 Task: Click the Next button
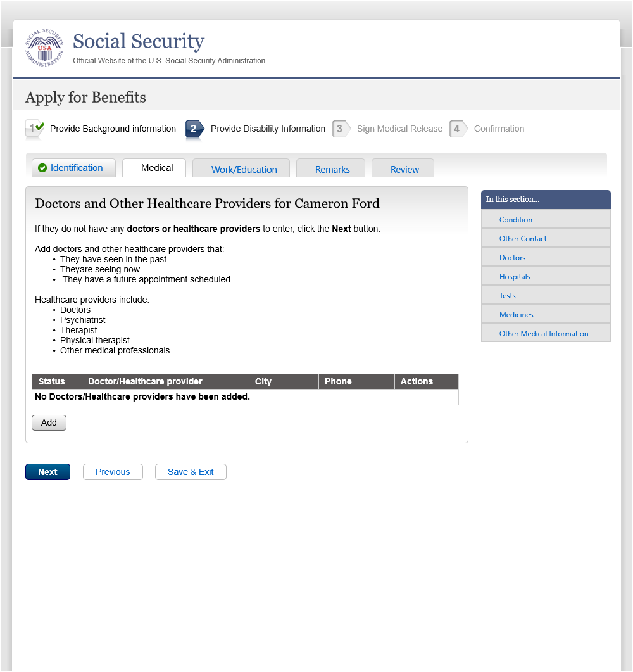[x=47, y=472]
